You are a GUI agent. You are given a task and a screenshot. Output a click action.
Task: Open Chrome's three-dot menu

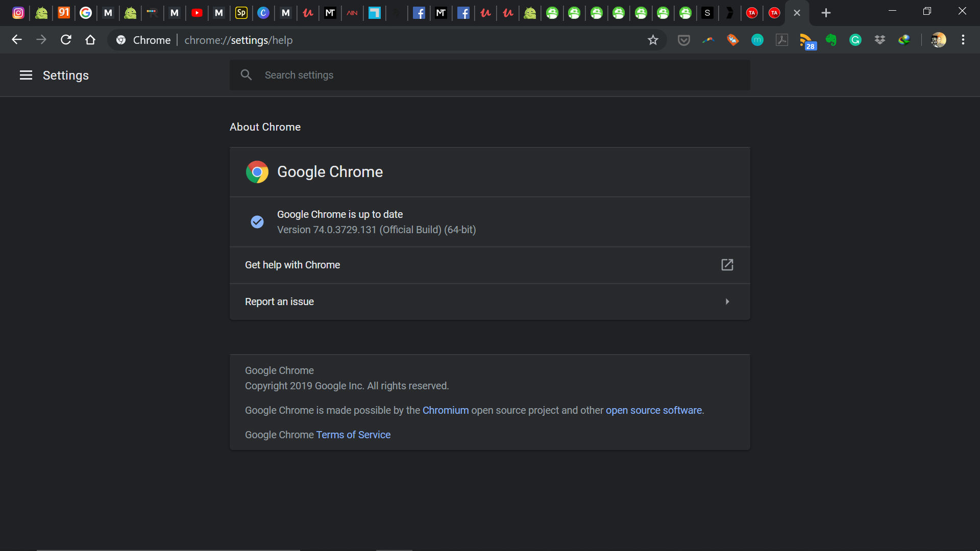(x=964, y=40)
